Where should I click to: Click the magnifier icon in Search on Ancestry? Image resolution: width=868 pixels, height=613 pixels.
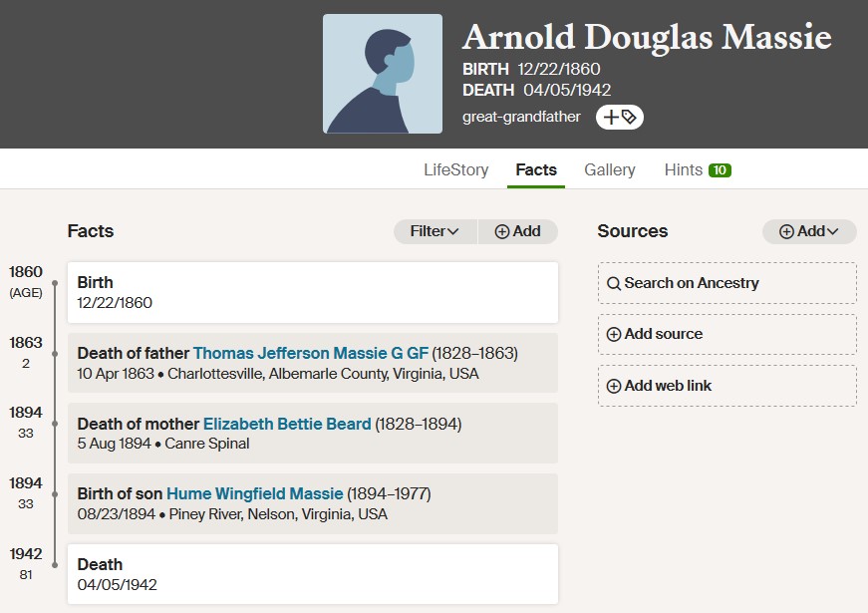tap(613, 283)
